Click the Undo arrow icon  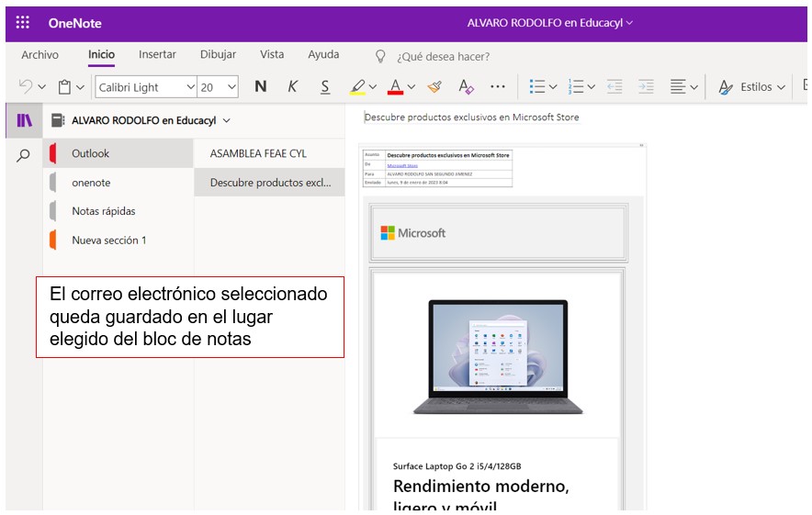click(26, 86)
